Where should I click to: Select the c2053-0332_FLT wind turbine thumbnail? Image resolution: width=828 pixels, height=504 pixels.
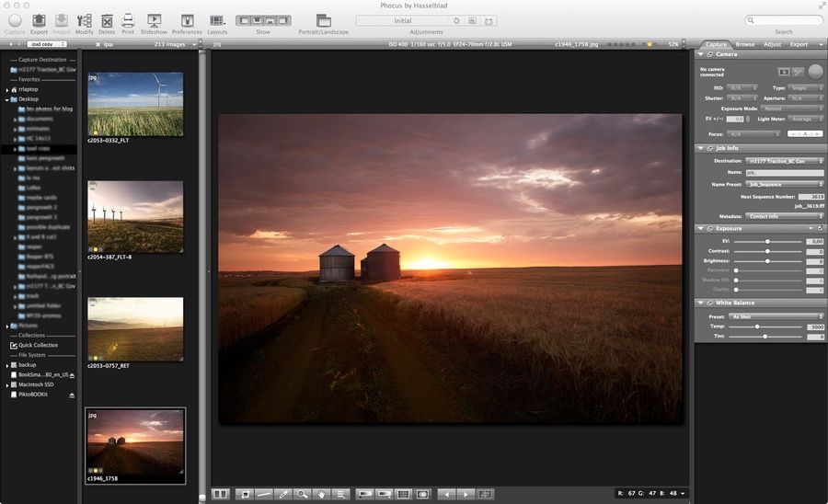134,104
